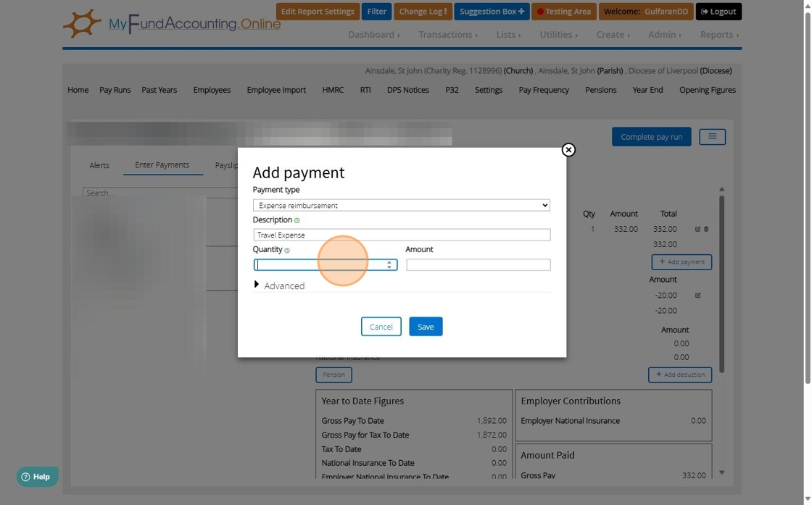Image resolution: width=812 pixels, height=505 pixels.
Task: Click the Welcome GulfaranDD button
Action: [646, 12]
